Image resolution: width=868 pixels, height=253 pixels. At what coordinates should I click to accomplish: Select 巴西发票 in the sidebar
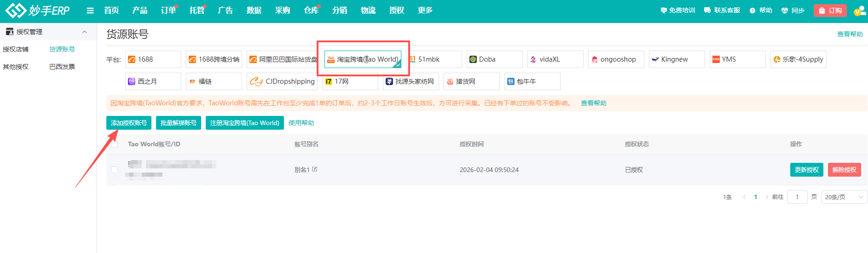(62, 67)
